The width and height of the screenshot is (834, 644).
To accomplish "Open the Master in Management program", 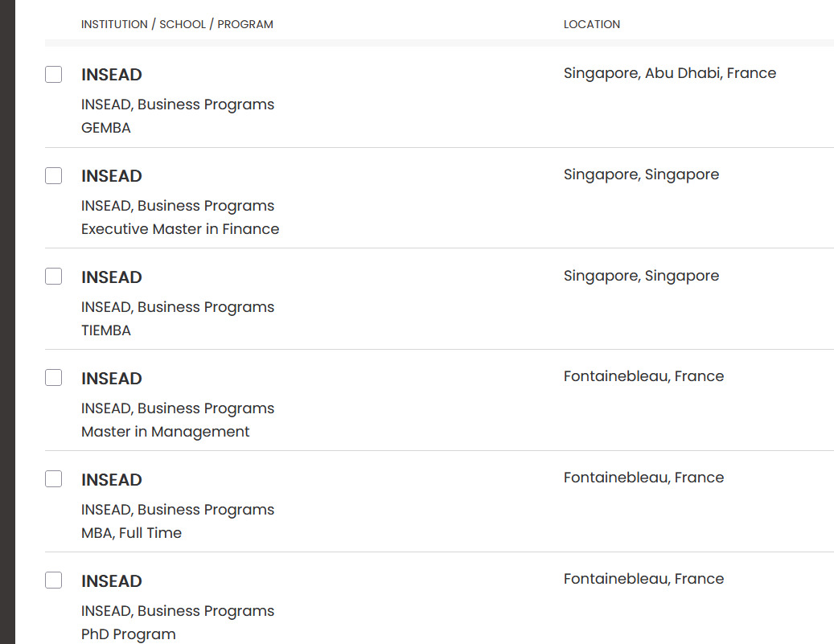I will pos(165,432).
